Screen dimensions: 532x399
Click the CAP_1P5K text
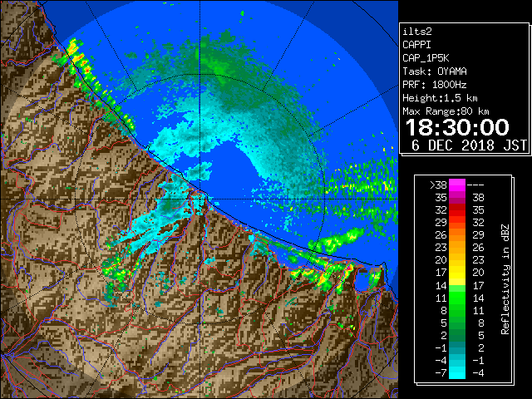426,58
